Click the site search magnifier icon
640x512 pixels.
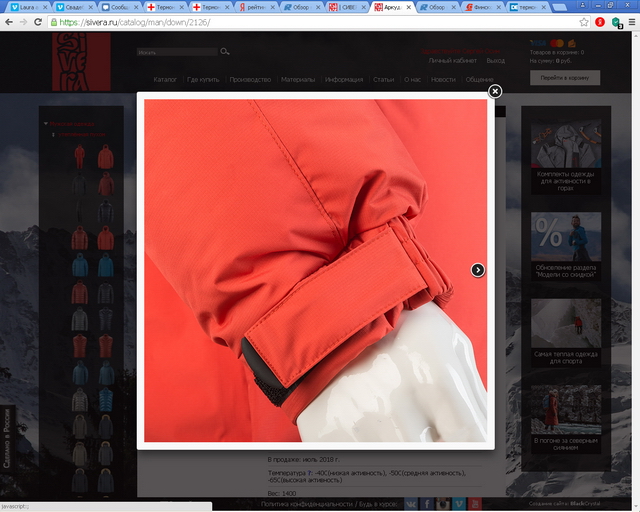224,51
